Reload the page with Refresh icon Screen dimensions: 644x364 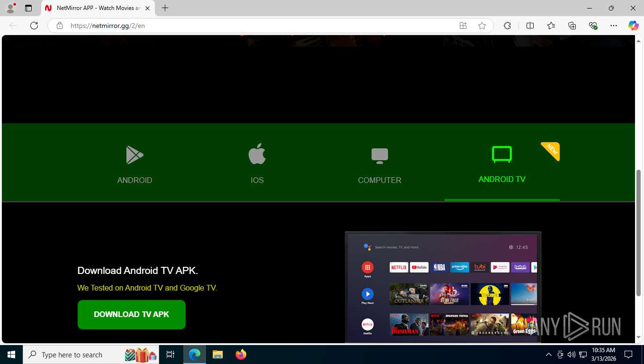[x=34, y=26]
